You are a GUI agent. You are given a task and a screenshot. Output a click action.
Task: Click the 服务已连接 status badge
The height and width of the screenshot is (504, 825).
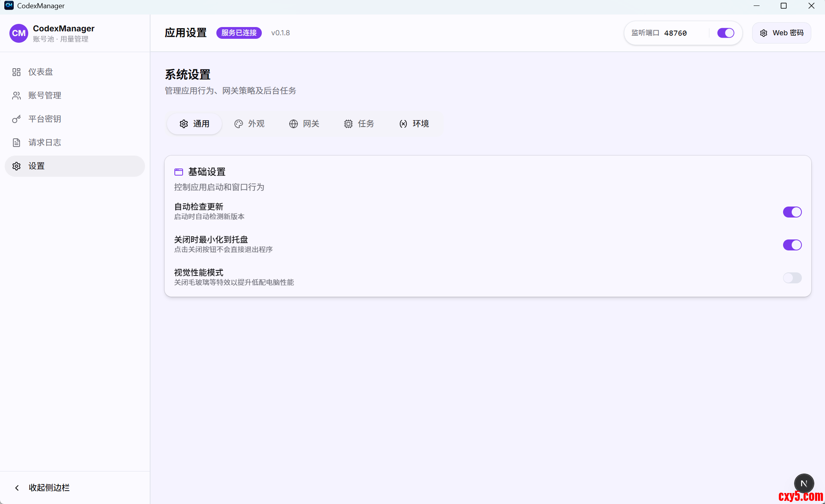pyautogui.click(x=239, y=33)
